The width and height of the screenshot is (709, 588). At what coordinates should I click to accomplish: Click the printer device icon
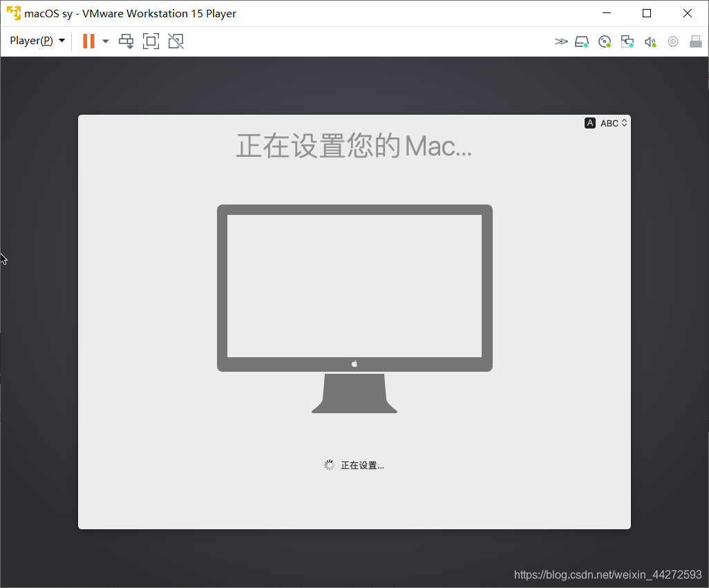695,41
